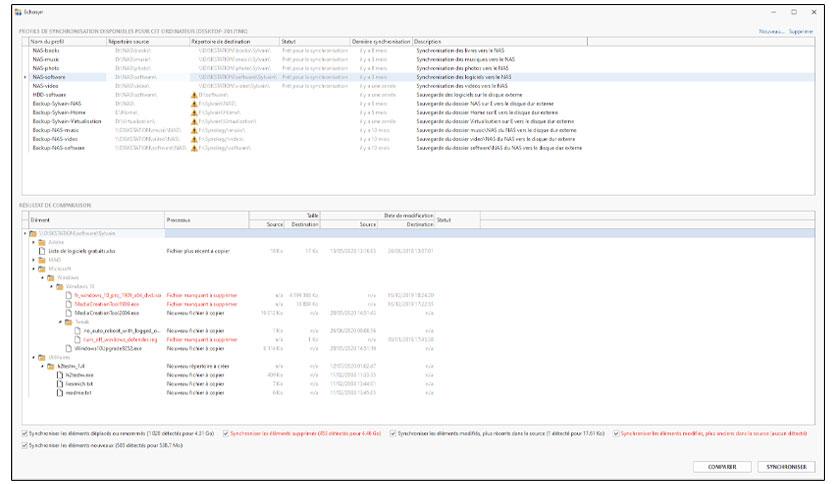836x484 pixels.
Task: Toggle sync of moved or renamed elements
Action: point(25,433)
